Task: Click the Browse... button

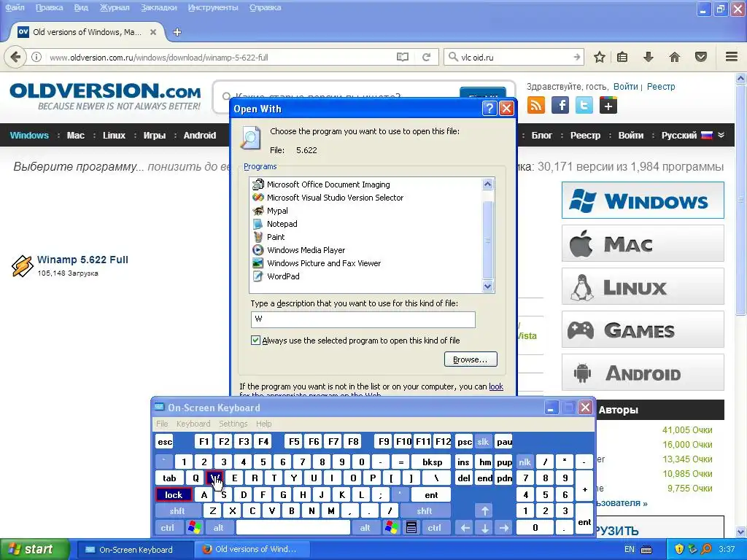Action: point(471,359)
